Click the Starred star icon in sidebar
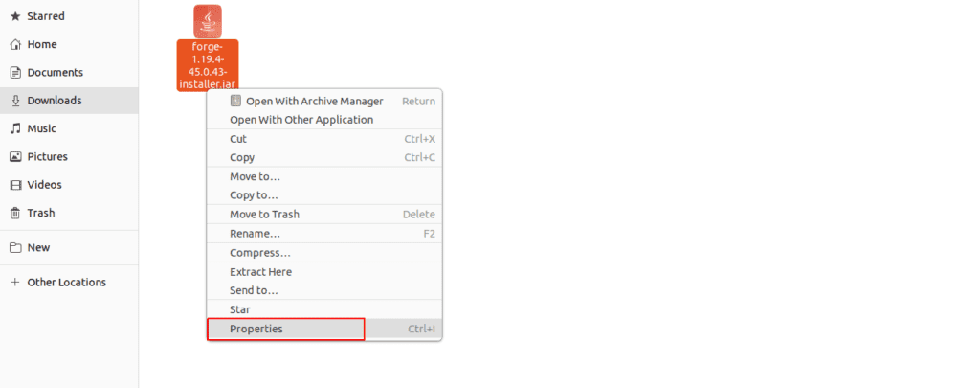 tap(15, 16)
